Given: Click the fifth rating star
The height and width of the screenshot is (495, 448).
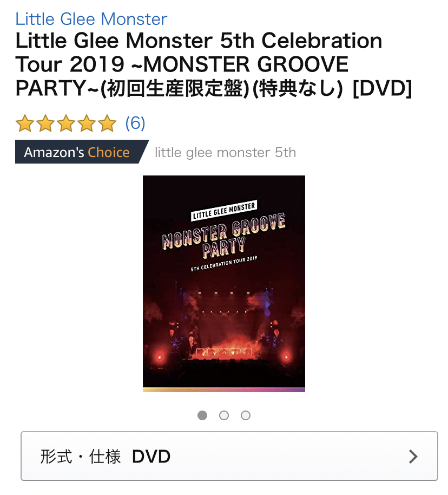Looking at the screenshot, I should [x=107, y=123].
